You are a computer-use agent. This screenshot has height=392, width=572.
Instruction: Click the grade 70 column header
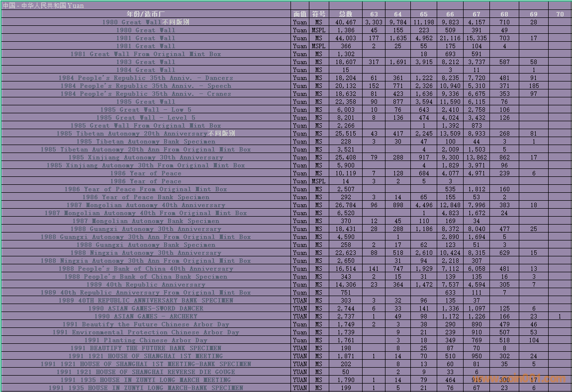(x=560, y=14)
